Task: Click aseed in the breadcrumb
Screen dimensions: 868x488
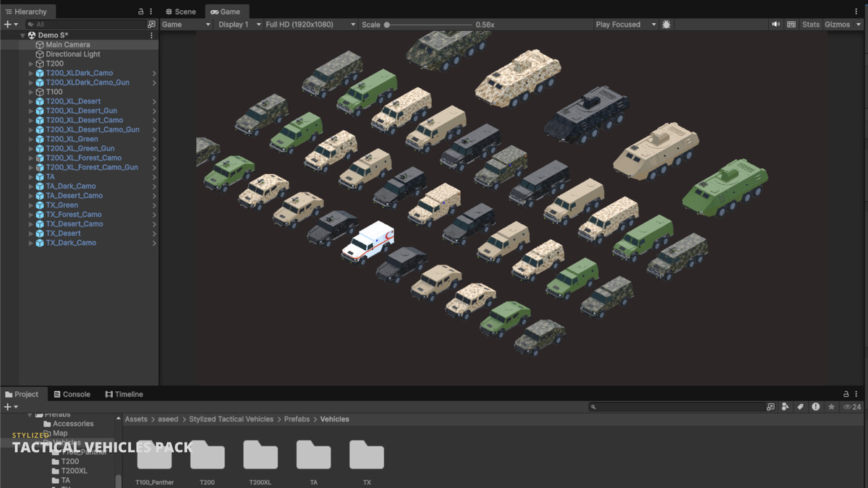Action: pyautogui.click(x=168, y=419)
